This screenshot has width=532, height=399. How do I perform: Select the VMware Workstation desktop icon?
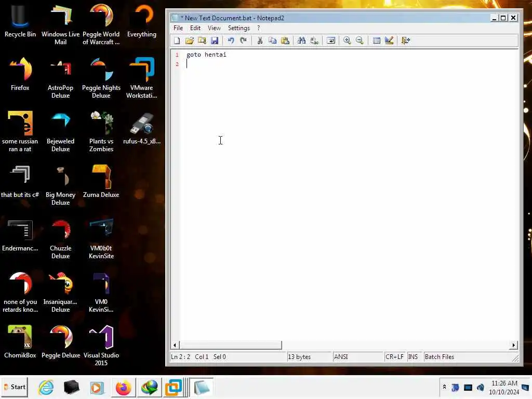click(x=141, y=78)
